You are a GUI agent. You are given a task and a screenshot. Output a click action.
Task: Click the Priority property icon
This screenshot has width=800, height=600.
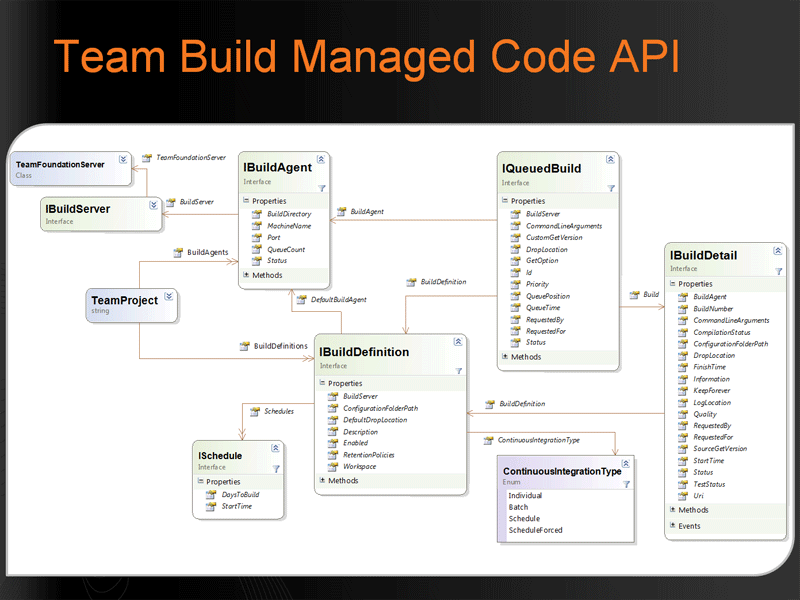click(515, 284)
